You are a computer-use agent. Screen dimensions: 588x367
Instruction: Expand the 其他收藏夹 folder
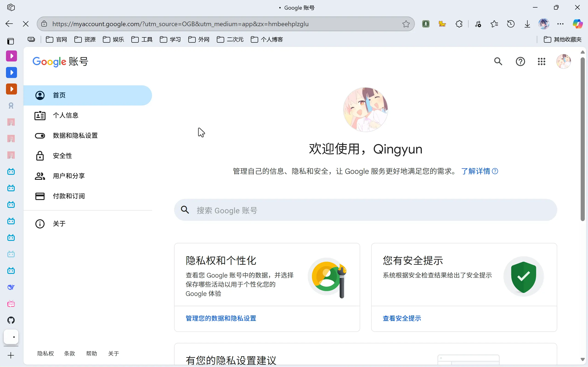coord(563,39)
